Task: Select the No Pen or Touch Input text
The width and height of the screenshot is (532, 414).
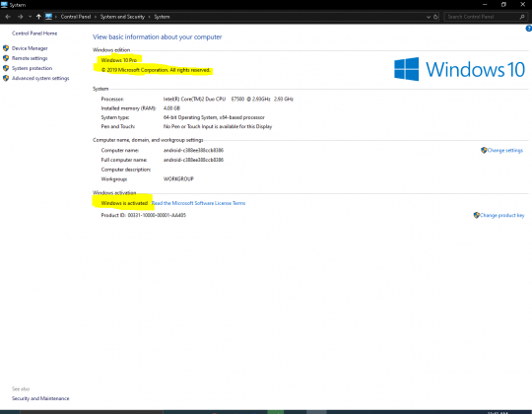Action: 218,126
